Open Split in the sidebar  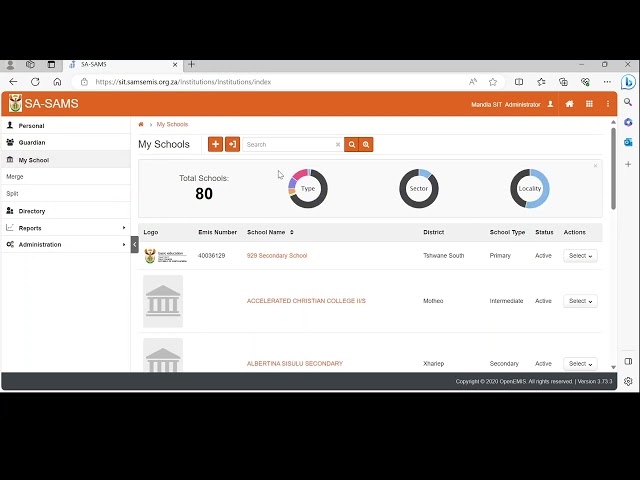coord(65,193)
